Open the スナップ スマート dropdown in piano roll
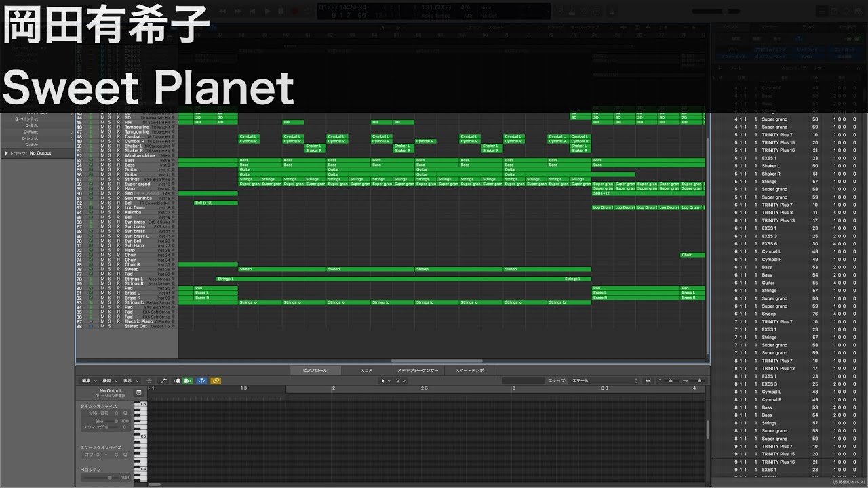 (x=604, y=381)
